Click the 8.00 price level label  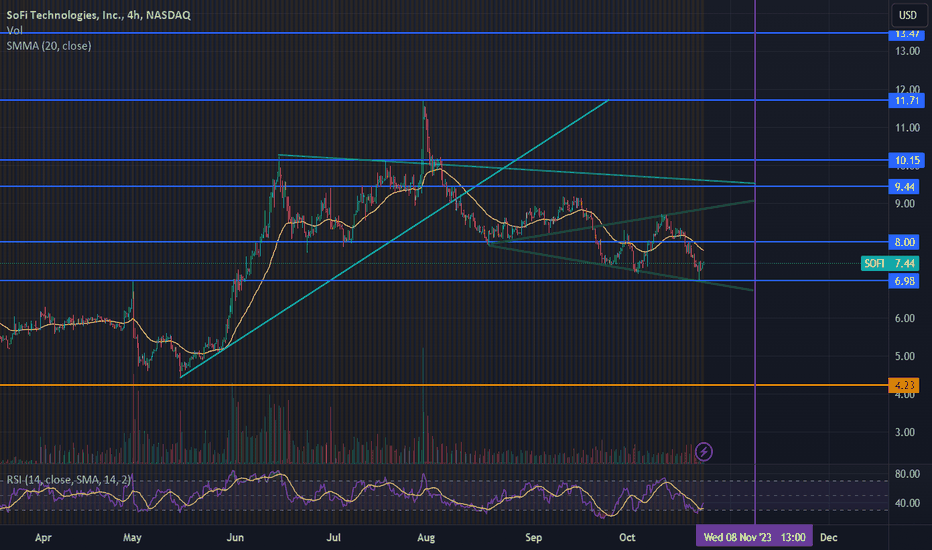pos(904,242)
